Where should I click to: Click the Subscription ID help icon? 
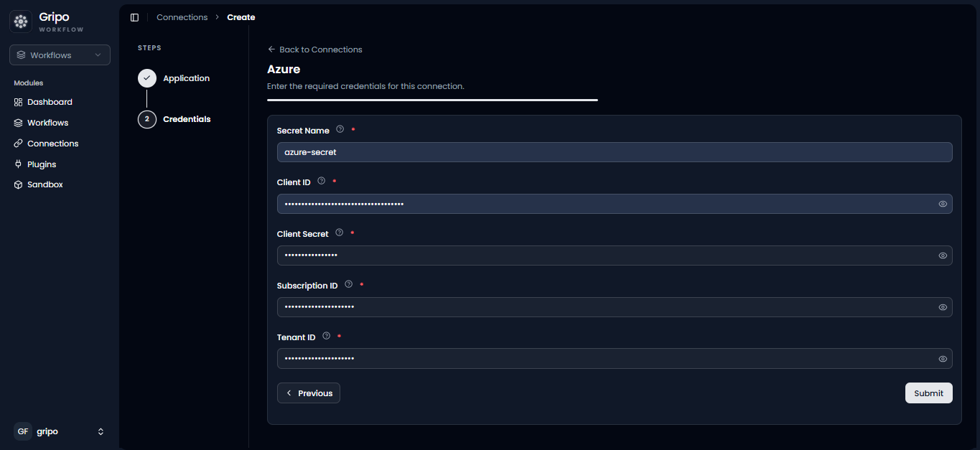tap(349, 284)
